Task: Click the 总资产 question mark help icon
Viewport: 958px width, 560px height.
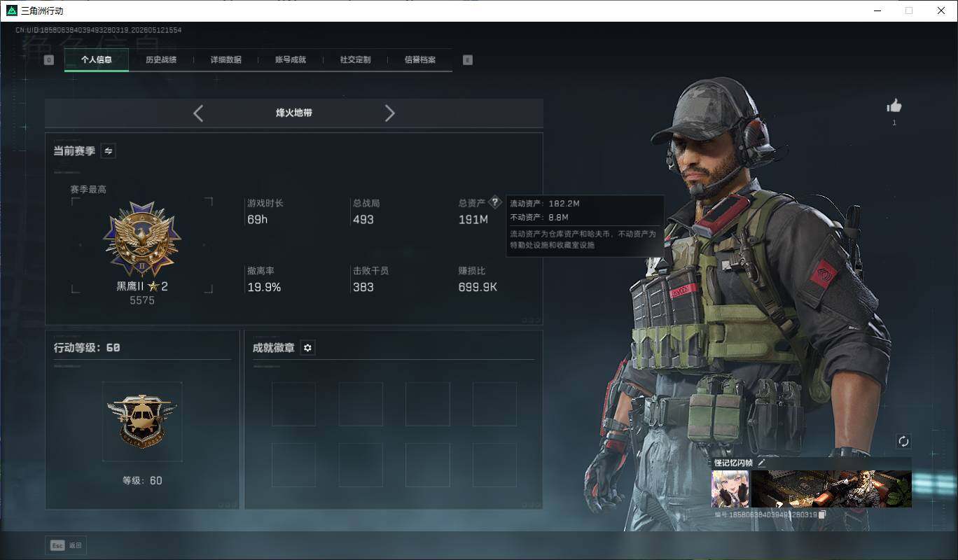Action: 494,202
